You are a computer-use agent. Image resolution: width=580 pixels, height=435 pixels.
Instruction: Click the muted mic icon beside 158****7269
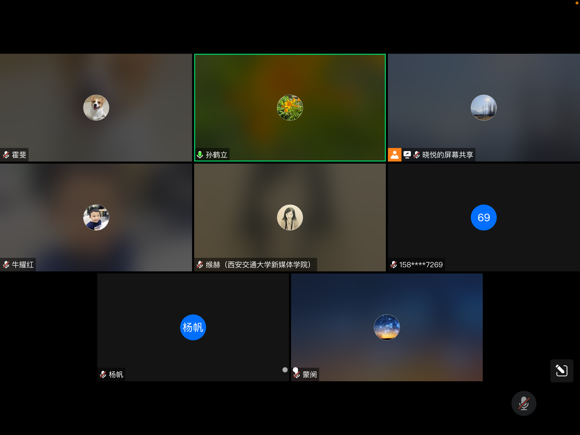(x=394, y=264)
